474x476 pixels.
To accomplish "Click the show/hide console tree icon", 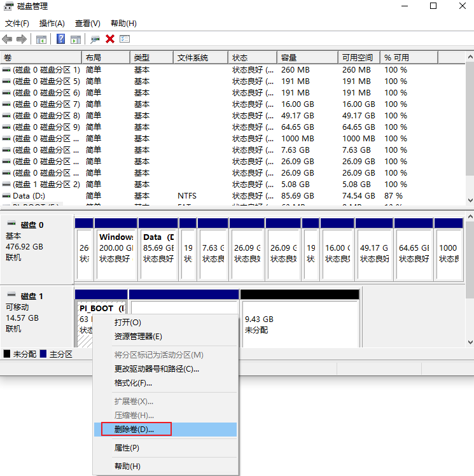I will click(x=41, y=39).
